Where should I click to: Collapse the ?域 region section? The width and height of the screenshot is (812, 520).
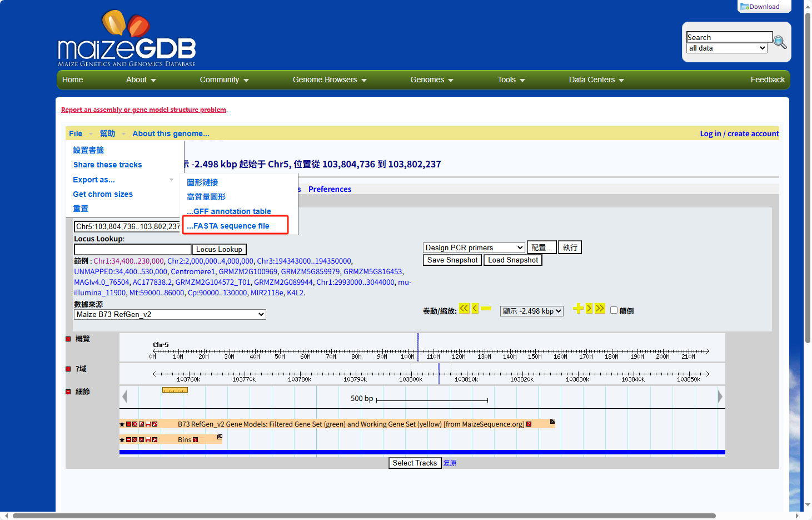coord(68,369)
